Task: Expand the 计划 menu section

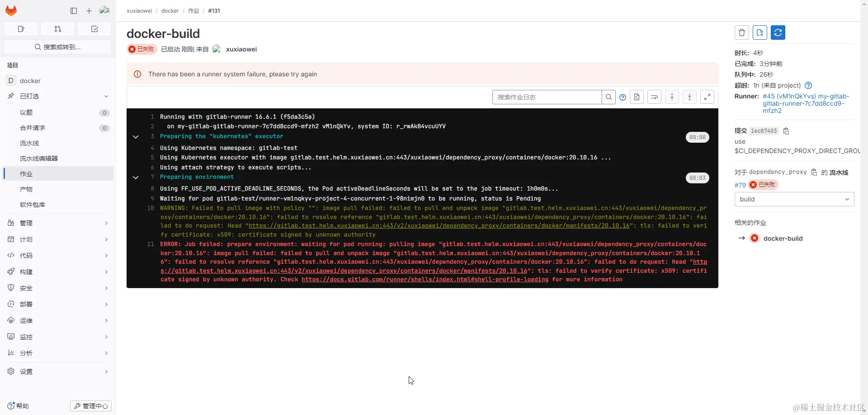Action: click(x=59, y=239)
